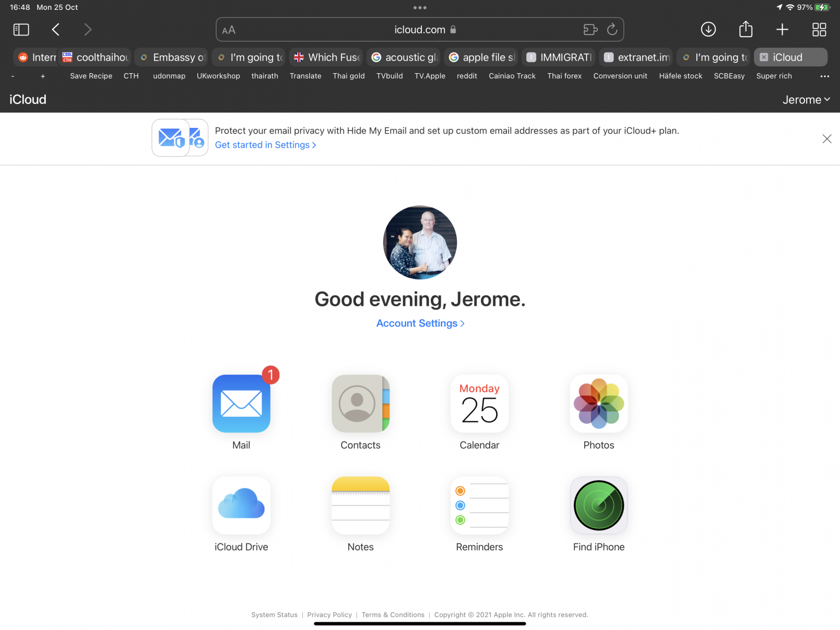Open the Calendar app icon
This screenshot has width=840, height=630.
(x=479, y=404)
